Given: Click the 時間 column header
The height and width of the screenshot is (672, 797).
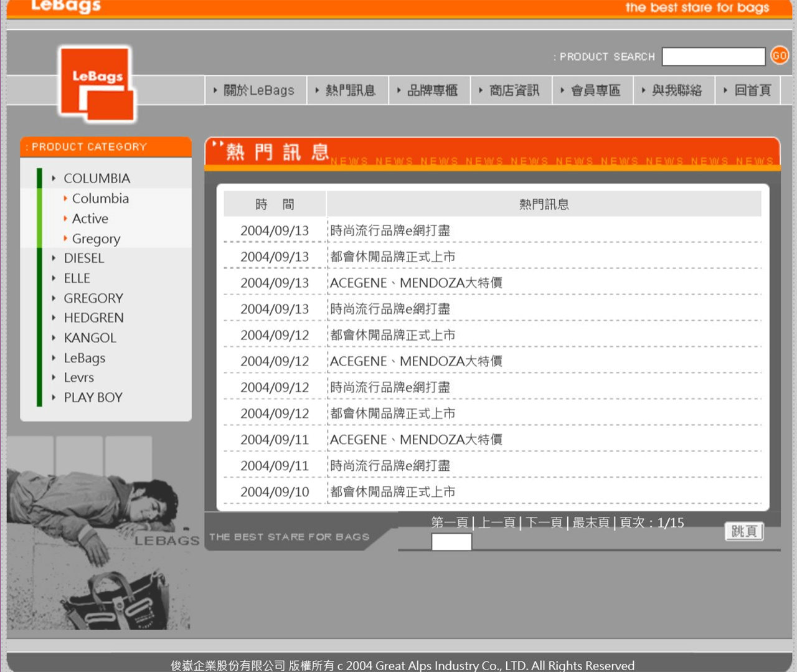Looking at the screenshot, I should (x=275, y=204).
